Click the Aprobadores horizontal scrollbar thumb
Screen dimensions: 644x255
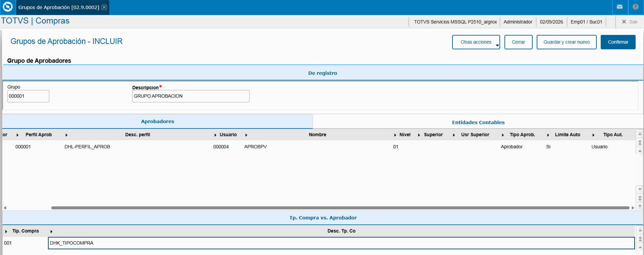coord(340,208)
